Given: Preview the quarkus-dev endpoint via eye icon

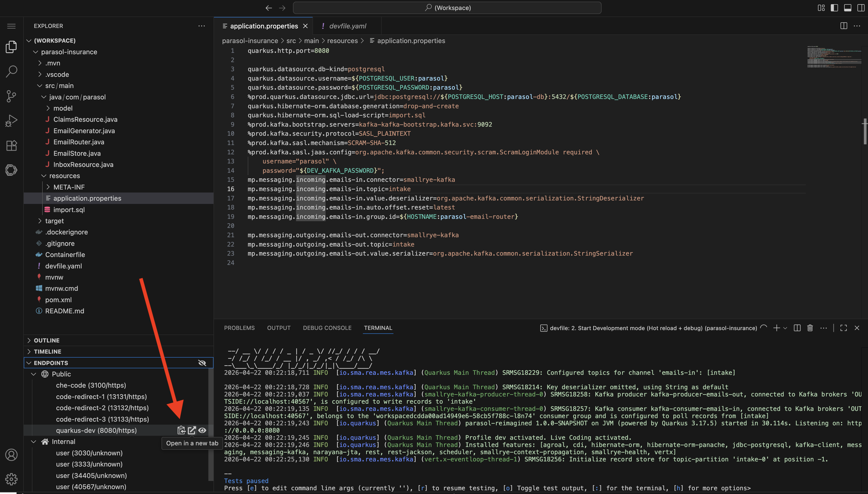Looking at the screenshot, I should pos(202,430).
